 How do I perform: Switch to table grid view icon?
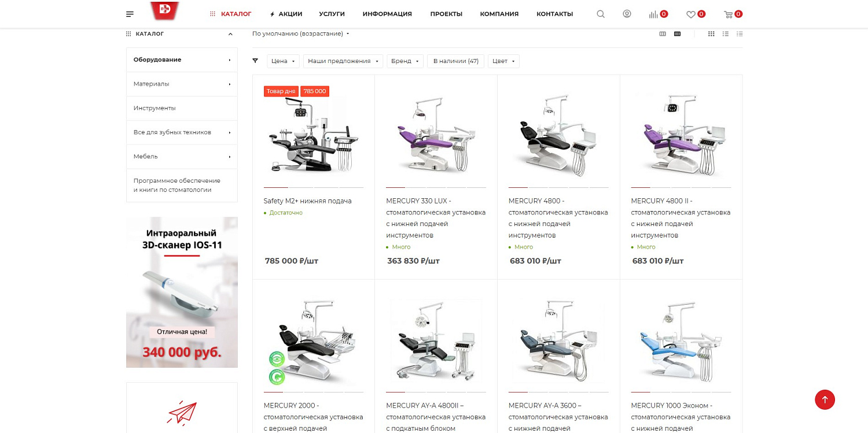click(x=711, y=34)
